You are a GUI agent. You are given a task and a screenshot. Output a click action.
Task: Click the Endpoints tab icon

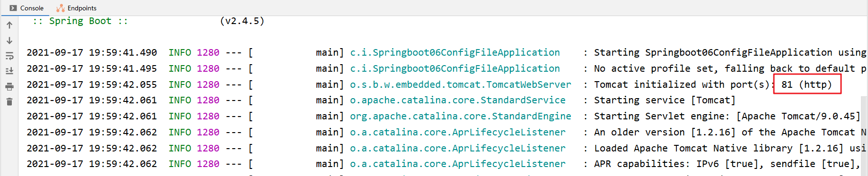(x=61, y=8)
